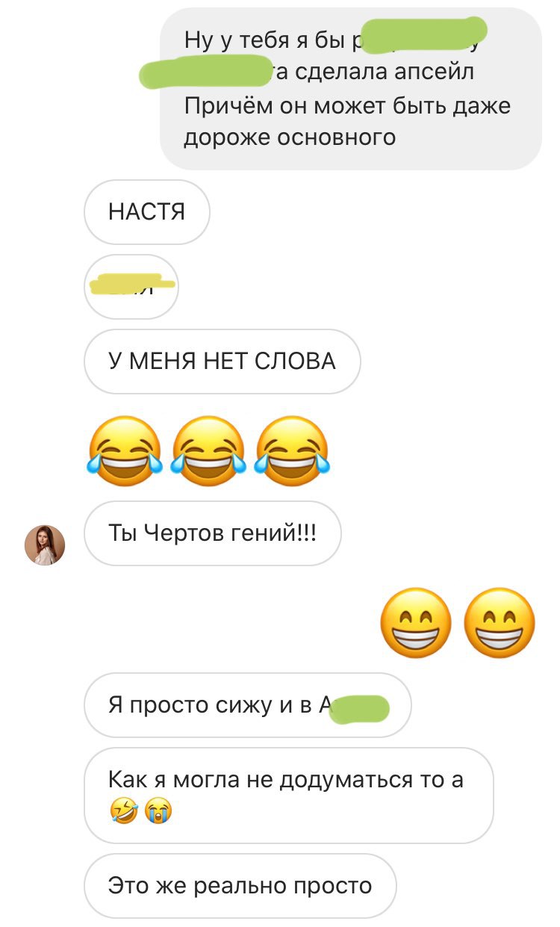Select the Это же реально просто message
Screen dimensions: 560x927
(240, 886)
